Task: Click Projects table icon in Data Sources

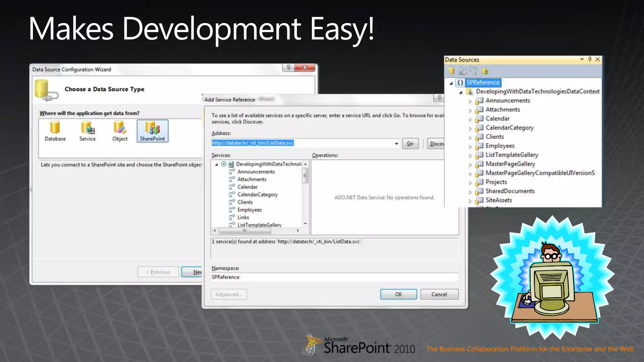Action: point(479,182)
